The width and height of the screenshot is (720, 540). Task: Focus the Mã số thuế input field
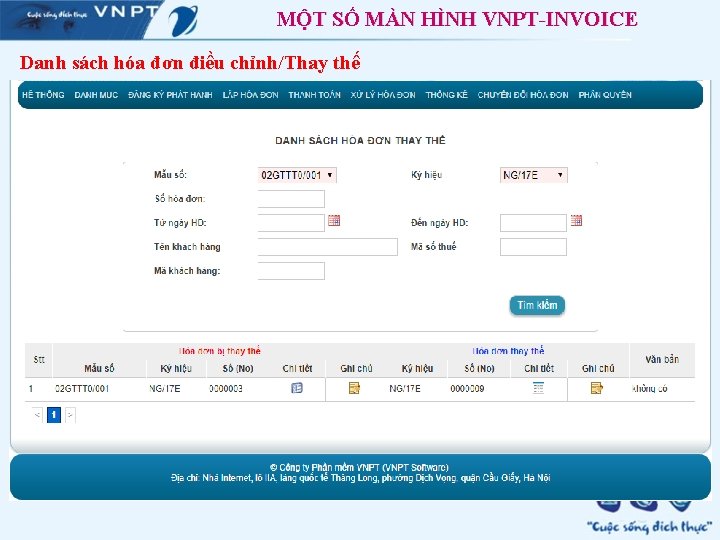[533, 247]
